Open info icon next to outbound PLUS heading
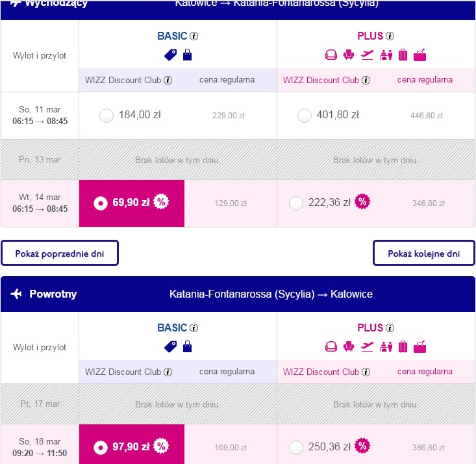 (390, 36)
